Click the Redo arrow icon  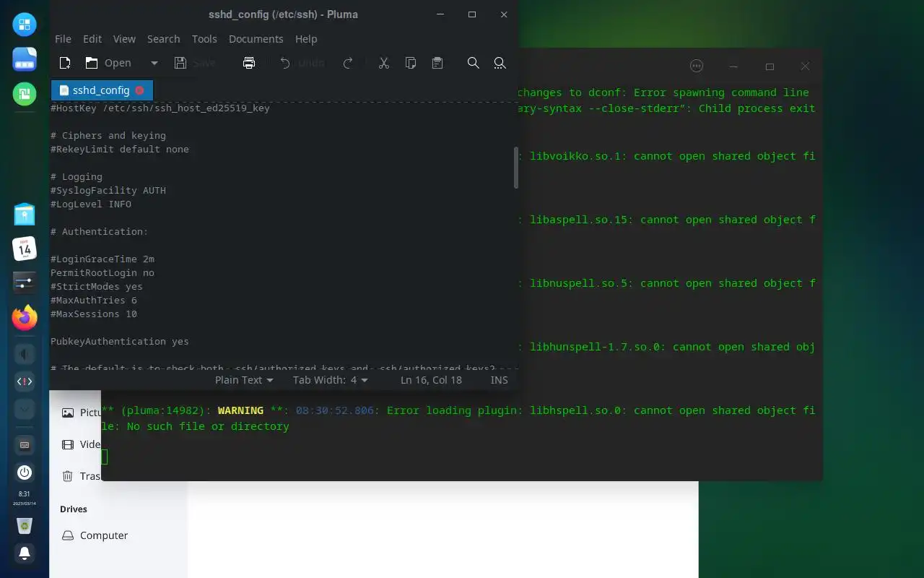tap(348, 63)
